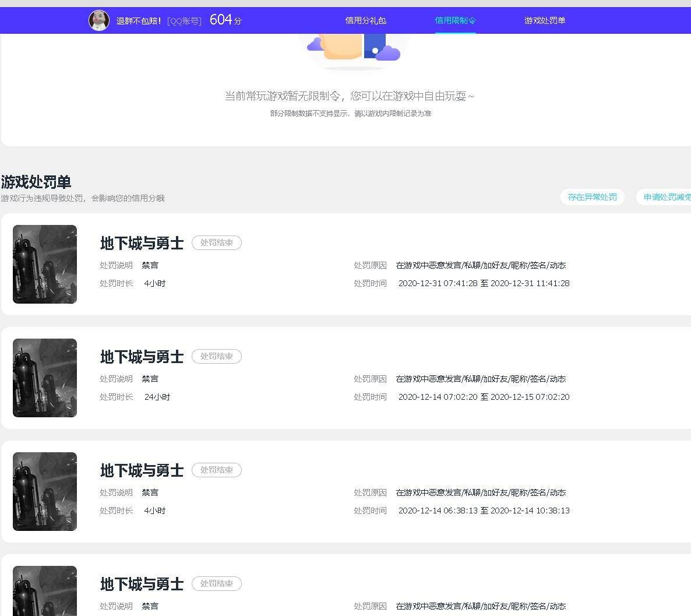
Task: Select 地下城与勇士 title in the 10:38:13 record
Action: point(142,470)
